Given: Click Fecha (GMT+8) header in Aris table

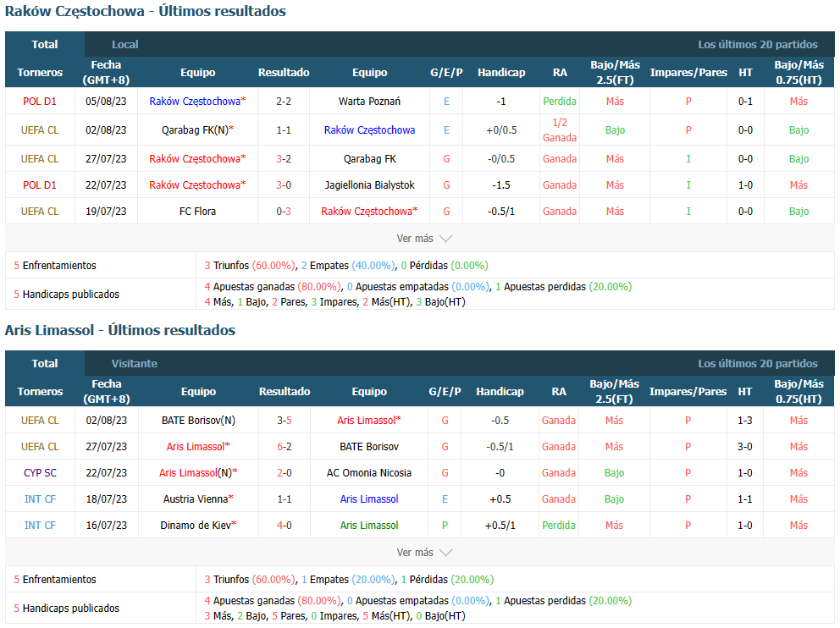Looking at the screenshot, I should 107,391.
